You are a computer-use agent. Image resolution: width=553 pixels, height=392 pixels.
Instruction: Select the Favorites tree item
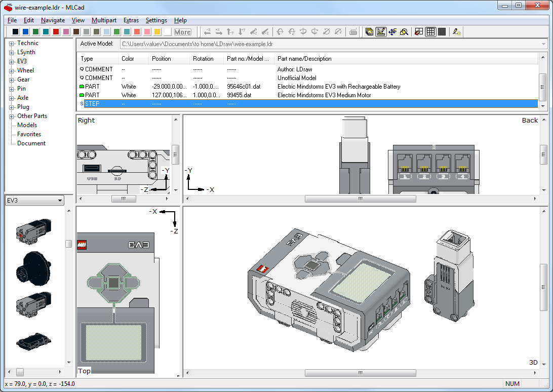point(29,134)
